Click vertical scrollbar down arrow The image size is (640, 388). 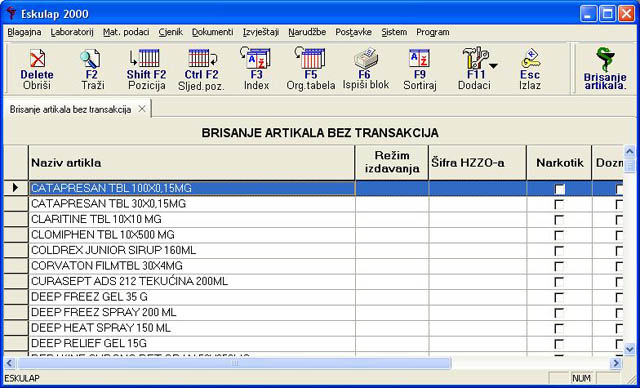pos(629,349)
